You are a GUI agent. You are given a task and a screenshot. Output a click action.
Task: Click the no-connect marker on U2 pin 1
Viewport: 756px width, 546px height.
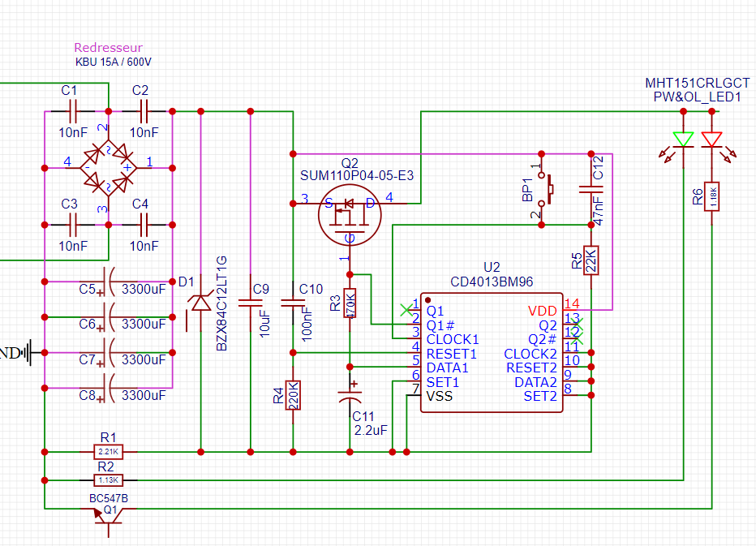coord(406,310)
